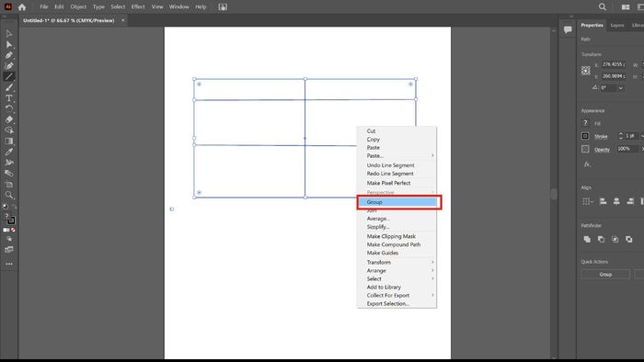Image resolution: width=644 pixels, height=362 pixels.
Task: Select the Selection tool arrow
Action: (9, 34)
